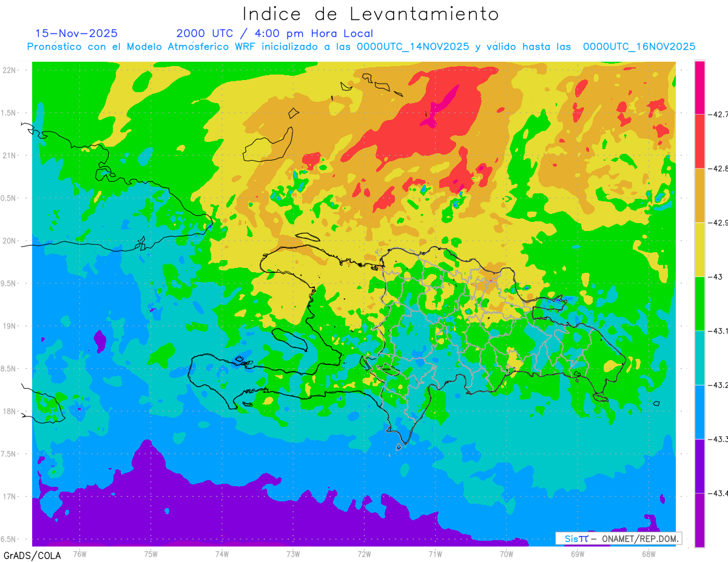
Task: Select the '75W' longitude label
Action: tap(150, 554)
